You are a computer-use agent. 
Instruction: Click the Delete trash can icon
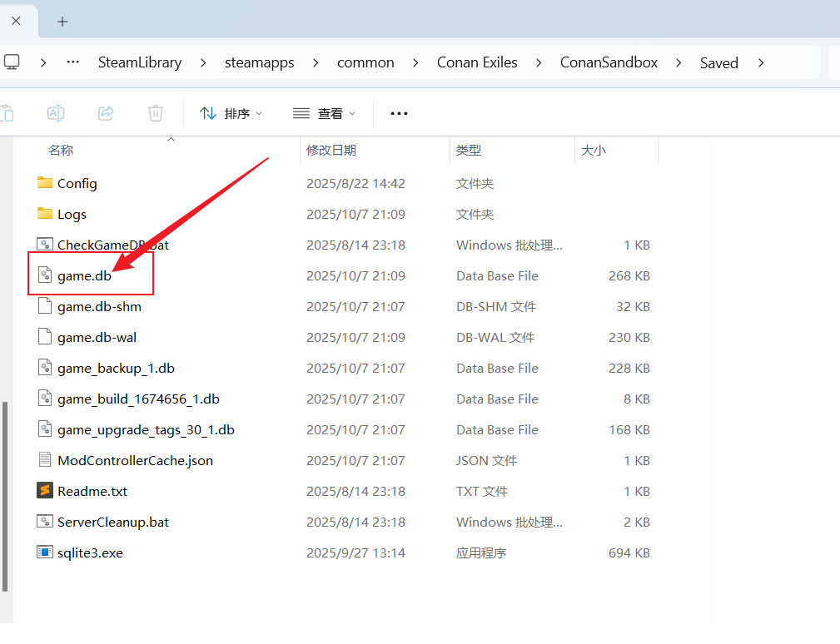[x=155, y=113]
